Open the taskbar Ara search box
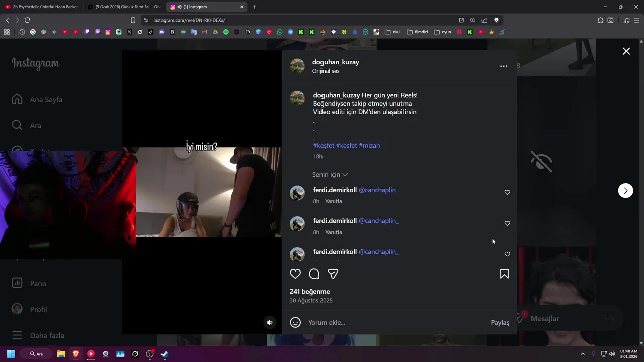The image size is (644, 362). (37, 354)
